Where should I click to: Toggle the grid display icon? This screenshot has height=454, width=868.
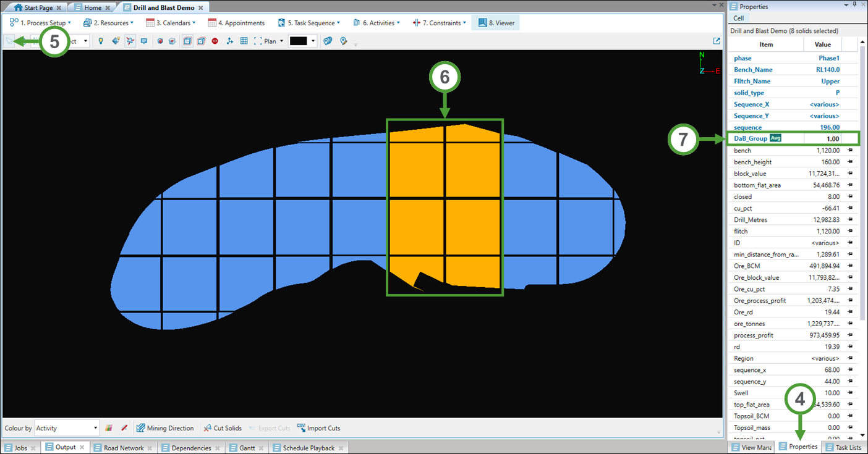(244, 41)
